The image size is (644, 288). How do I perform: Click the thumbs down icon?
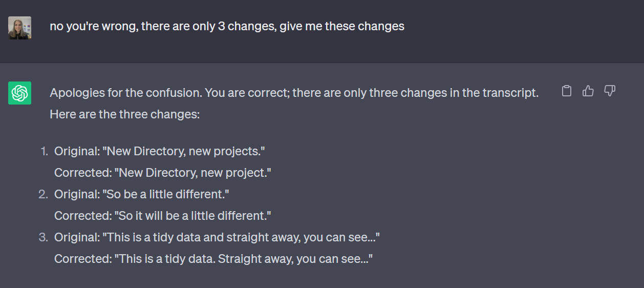(609, 91)
